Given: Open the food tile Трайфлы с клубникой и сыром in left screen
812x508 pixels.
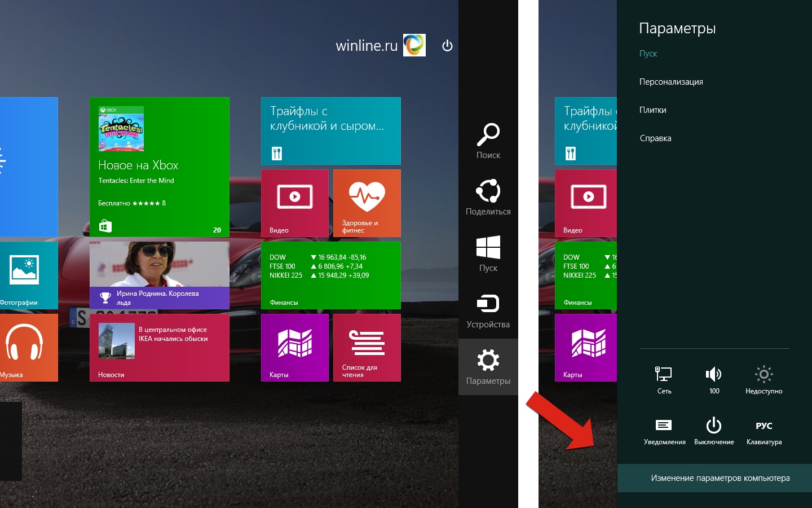Looking at the screenshot, I should [331, 131].
